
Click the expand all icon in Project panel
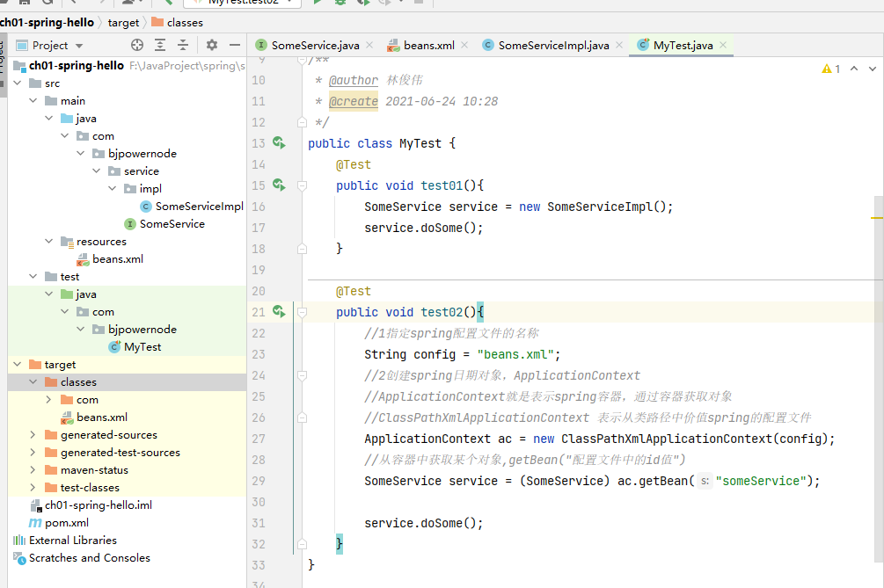click(x=160, y=45)
